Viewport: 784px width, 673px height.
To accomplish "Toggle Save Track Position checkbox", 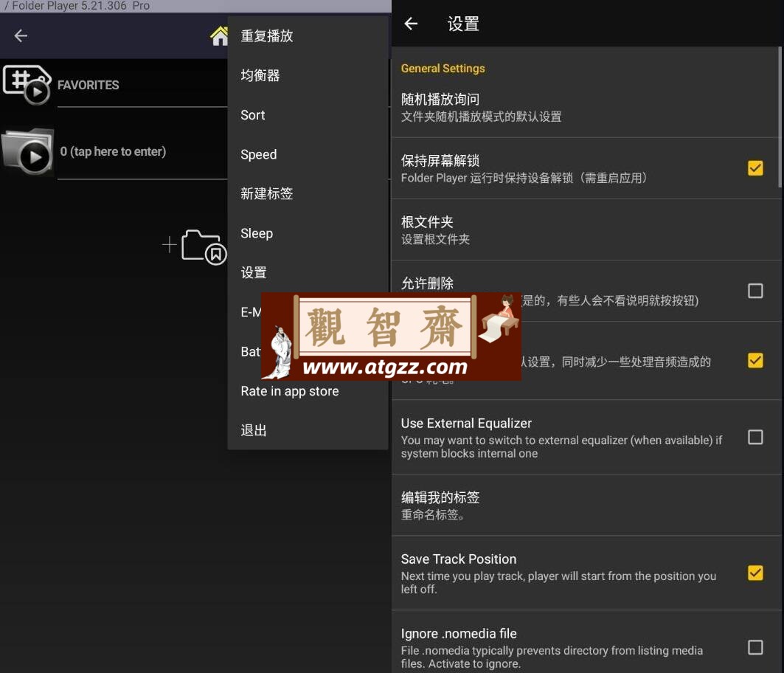I will tap(755, 573).
